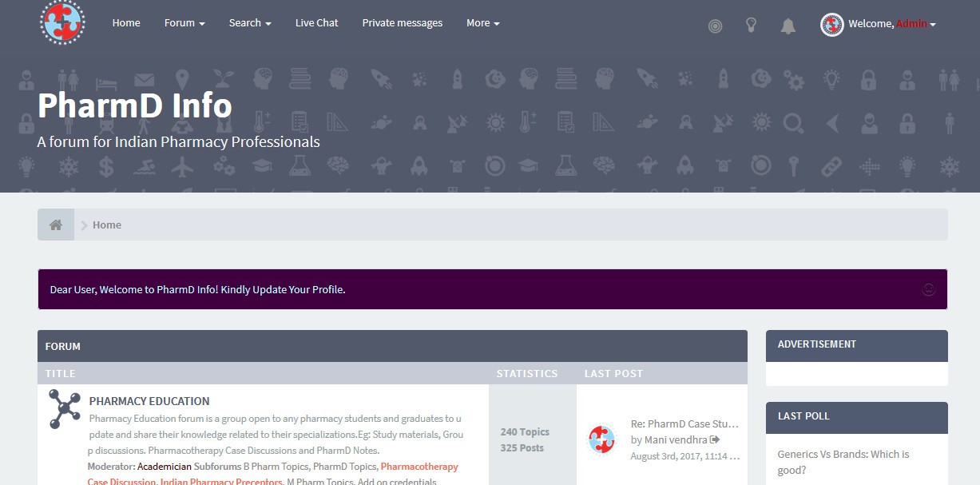Click the 'August 3rd, 2017' post timestamp
This screenshot has width=980, height=485.
(685, 456)
